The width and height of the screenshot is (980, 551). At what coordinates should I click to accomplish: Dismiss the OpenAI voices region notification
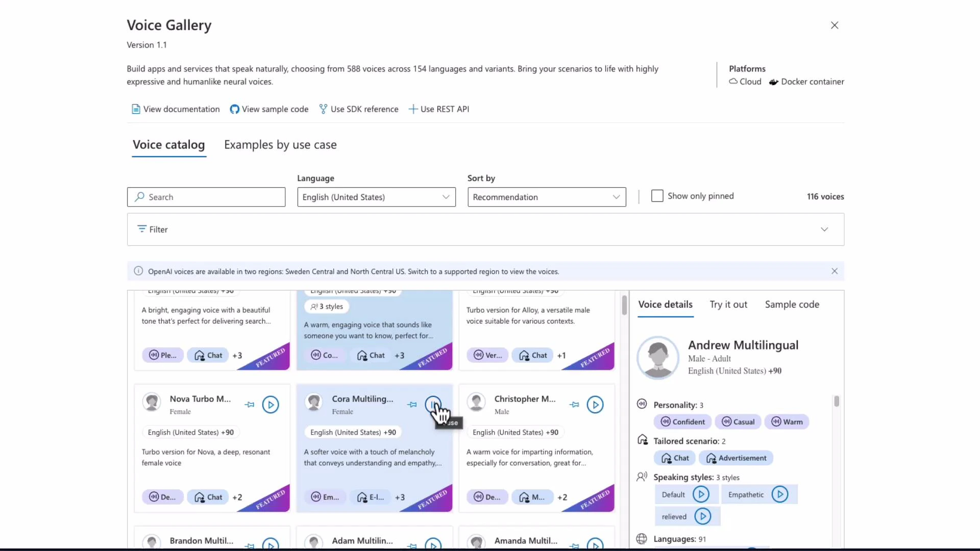[x=835, y=271]
